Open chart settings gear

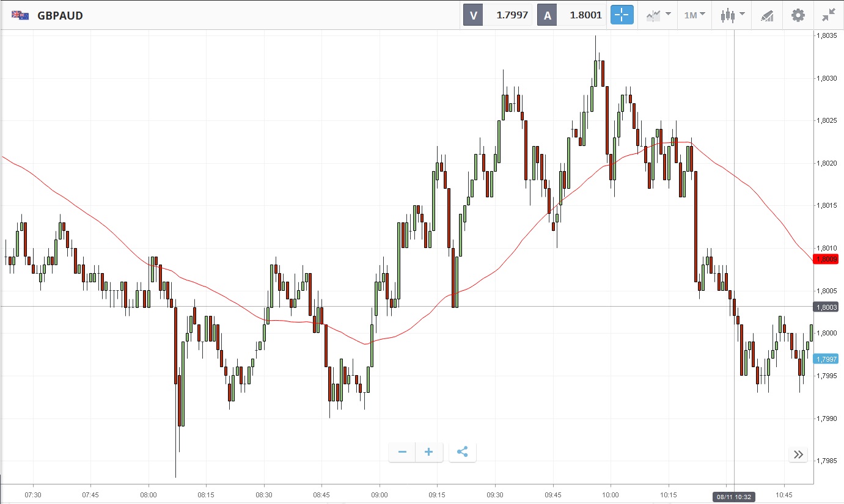798,15
